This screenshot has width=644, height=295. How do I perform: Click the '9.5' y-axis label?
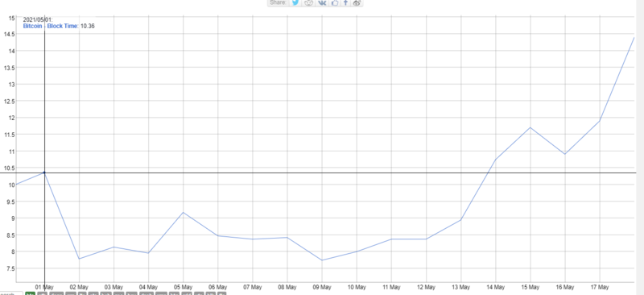click(10, 202)
